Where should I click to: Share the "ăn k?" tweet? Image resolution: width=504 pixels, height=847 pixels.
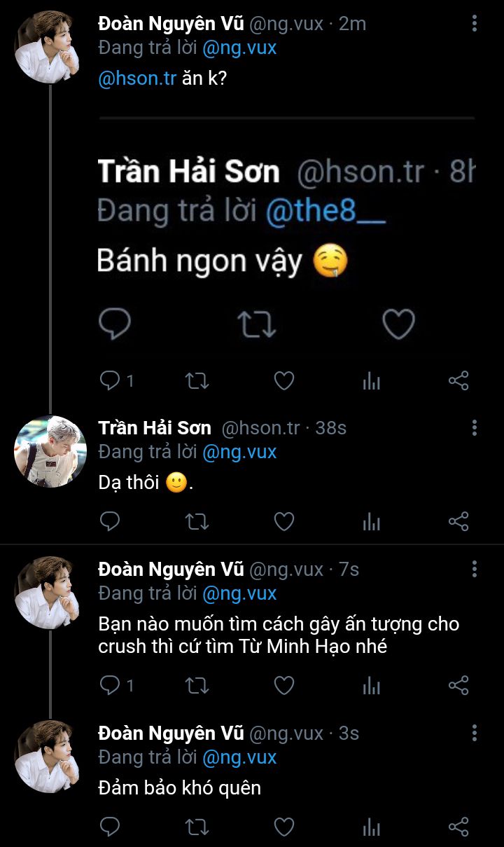[x=458, y=380]
